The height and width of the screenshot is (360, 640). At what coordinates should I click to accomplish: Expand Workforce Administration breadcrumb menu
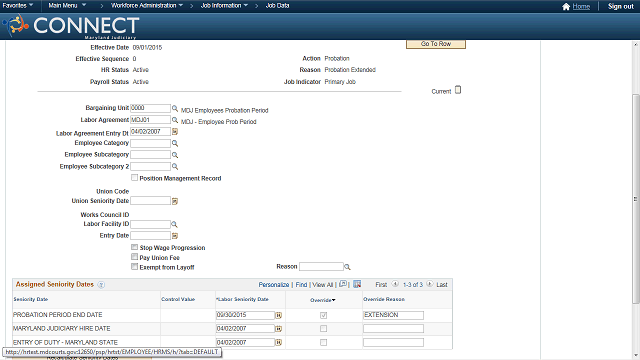(147, 6)
